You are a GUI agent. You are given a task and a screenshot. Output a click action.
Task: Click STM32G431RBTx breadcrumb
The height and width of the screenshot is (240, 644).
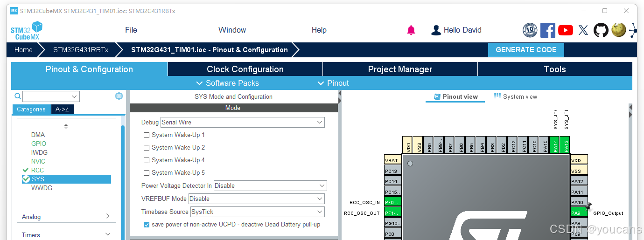(x=81, y=50)
